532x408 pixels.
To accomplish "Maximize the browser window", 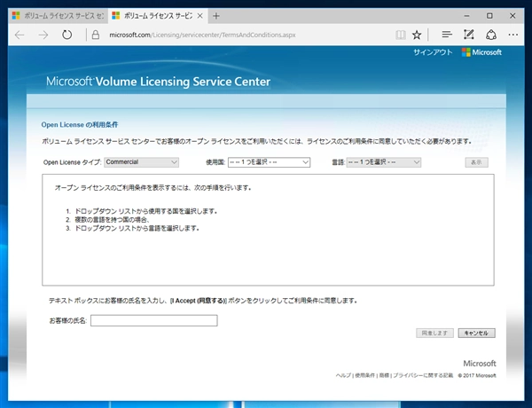I will coord(489,16).
